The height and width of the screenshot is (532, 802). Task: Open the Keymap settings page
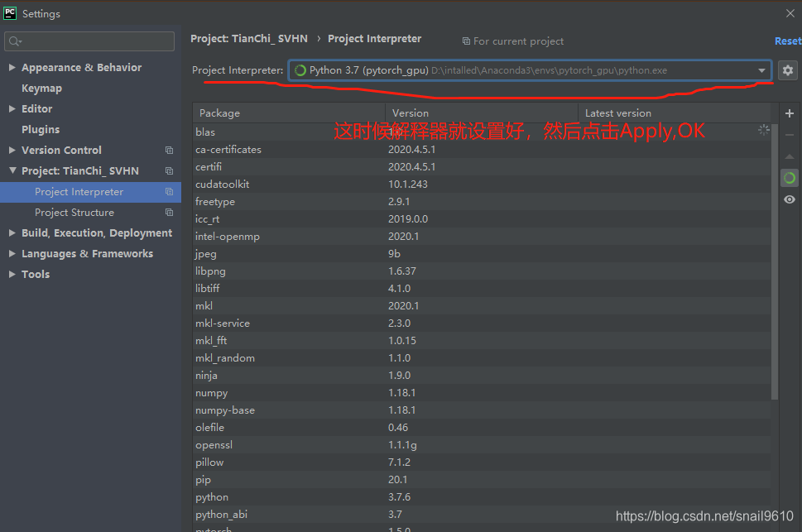[42, 89]
